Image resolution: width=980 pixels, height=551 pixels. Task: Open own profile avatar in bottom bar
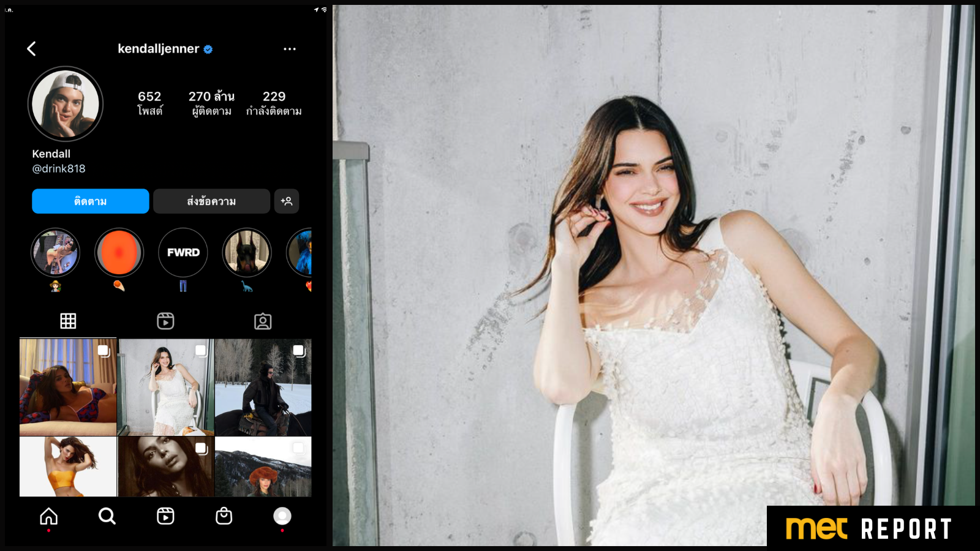coord(282,516)
